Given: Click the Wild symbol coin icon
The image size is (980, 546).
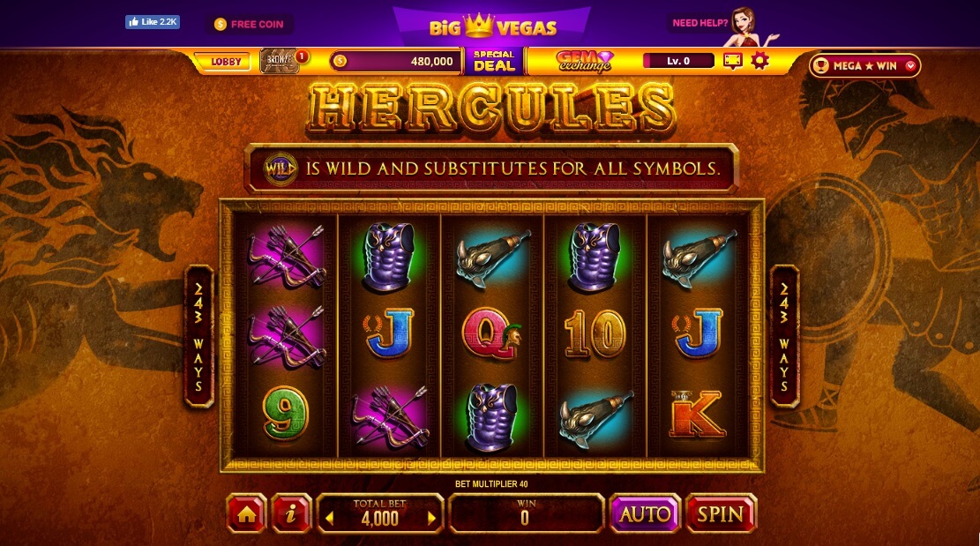Looking at the screenshot, I should click(280, 168).
